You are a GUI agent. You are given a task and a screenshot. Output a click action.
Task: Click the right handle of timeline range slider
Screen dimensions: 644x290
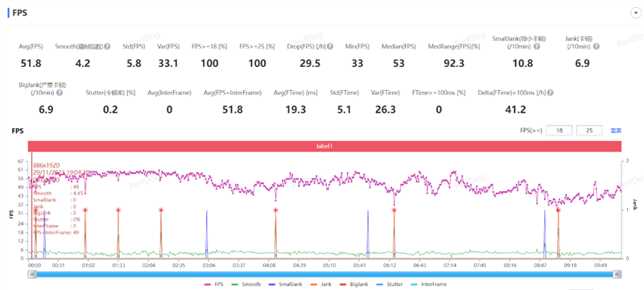pyautogui.click(x=617, y=275)
